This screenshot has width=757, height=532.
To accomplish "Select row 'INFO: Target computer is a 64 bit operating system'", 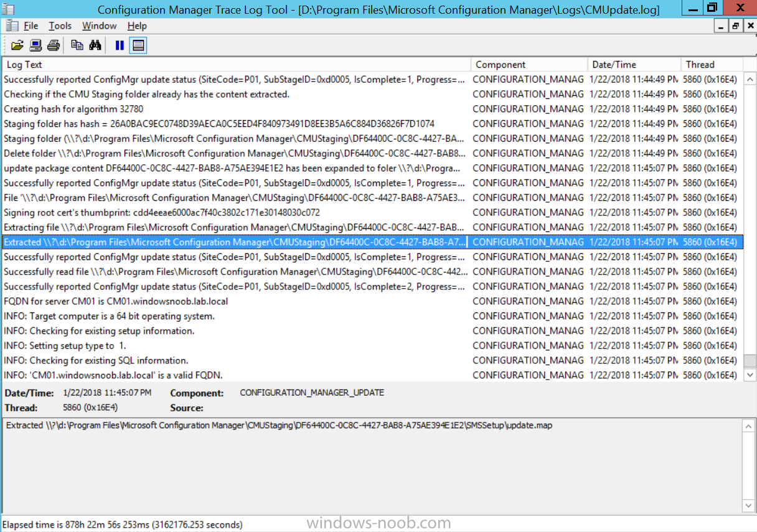I will pos(372,316).
